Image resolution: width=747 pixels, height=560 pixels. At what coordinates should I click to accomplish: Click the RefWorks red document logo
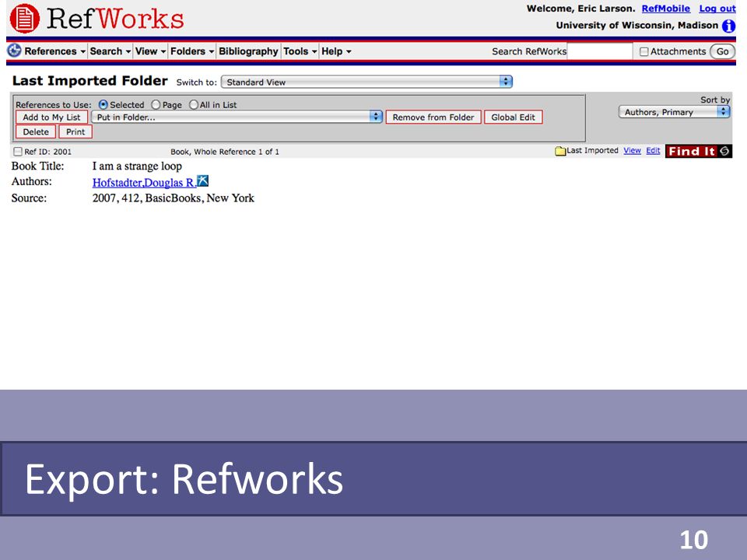coord(25,19)
